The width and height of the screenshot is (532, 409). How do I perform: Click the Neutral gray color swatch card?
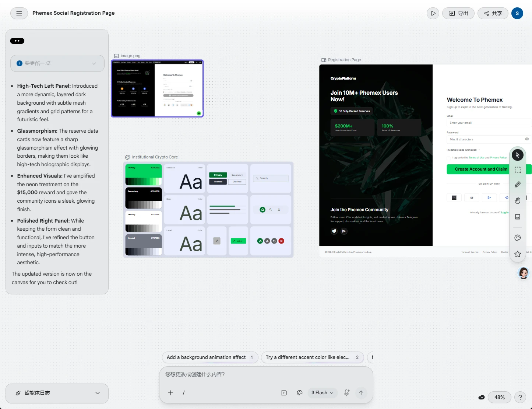click(144, 245)
